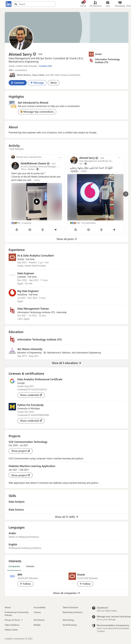Expand '…more' on AbdelRahman's post text

pos(36,180)
